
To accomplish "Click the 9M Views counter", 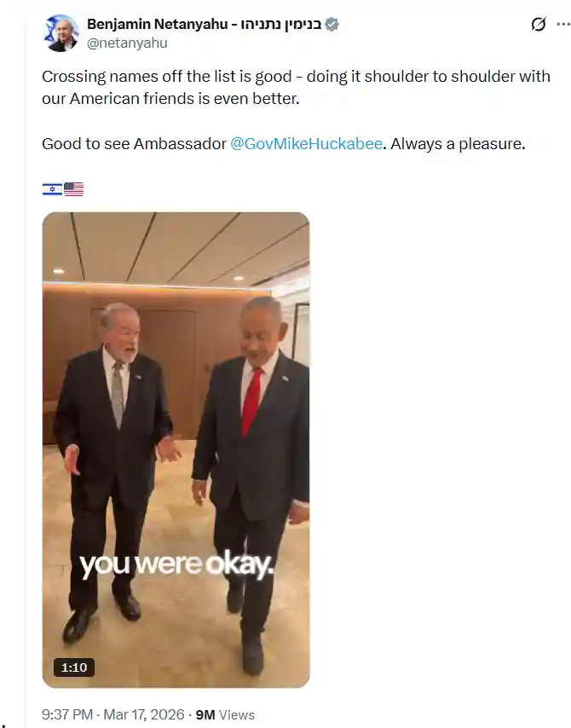I will (225, 714).
